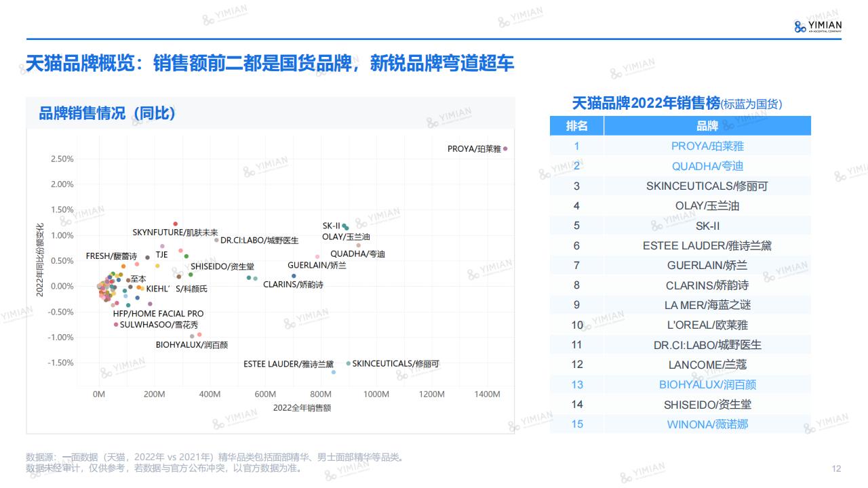868x488 pixels.
Task: Click the 2.00% y-axis tick
Action: [62, 184]
